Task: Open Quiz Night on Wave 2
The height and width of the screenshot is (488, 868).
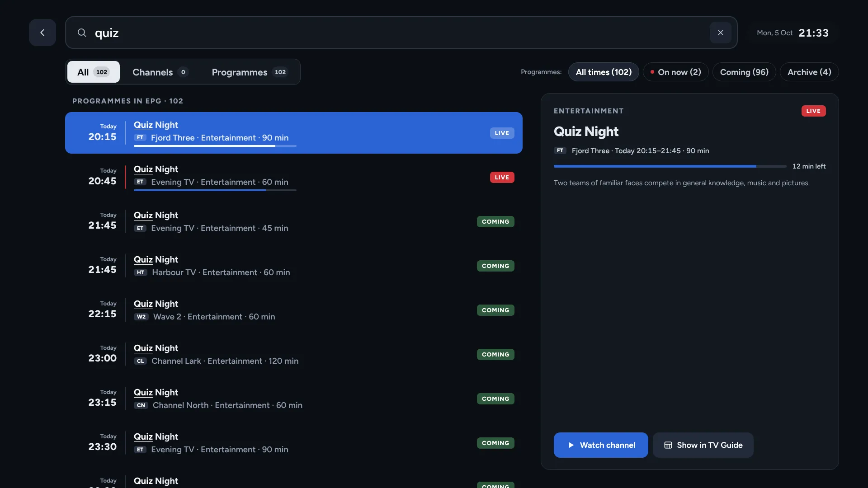Action: (x=294, y=310)
